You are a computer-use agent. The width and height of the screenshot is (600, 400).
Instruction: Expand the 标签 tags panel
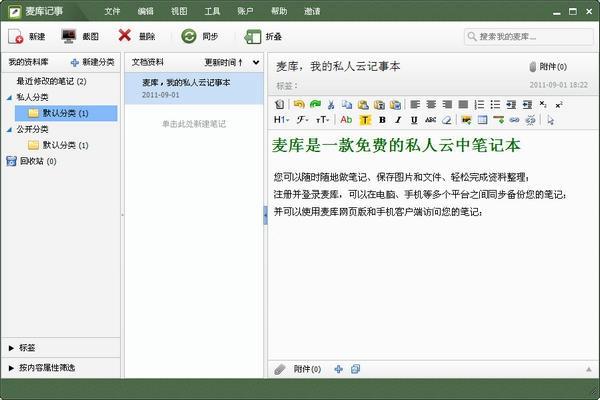pyautogui.click(x=25, y=347)
